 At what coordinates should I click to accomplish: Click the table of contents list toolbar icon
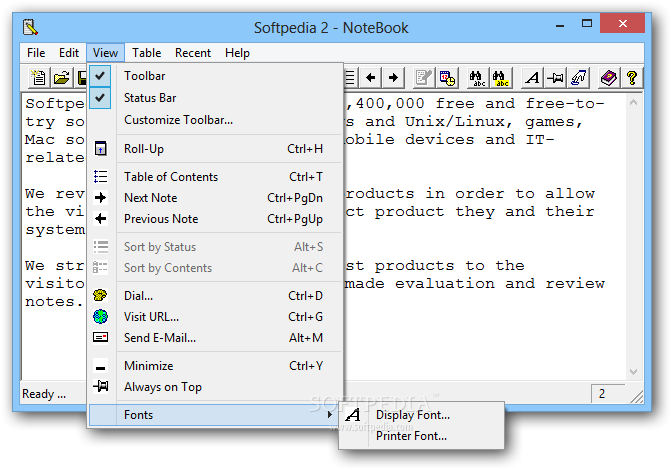(x=350, y=78)
